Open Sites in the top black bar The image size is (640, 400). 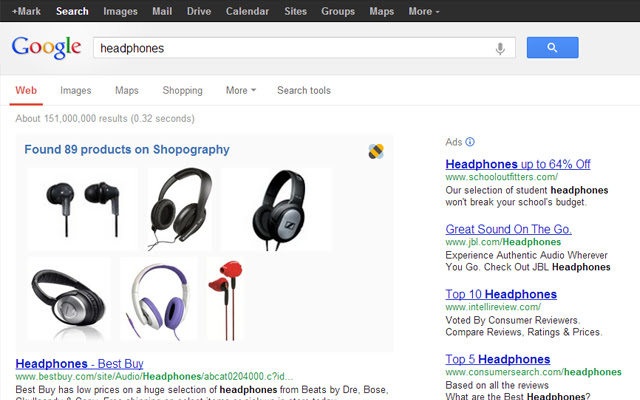tap(296, 11)
